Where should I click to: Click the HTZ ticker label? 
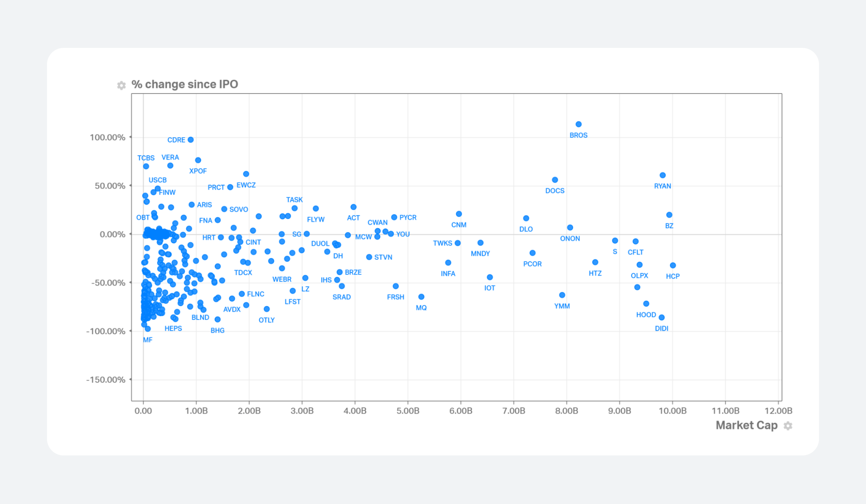(595, 273)
